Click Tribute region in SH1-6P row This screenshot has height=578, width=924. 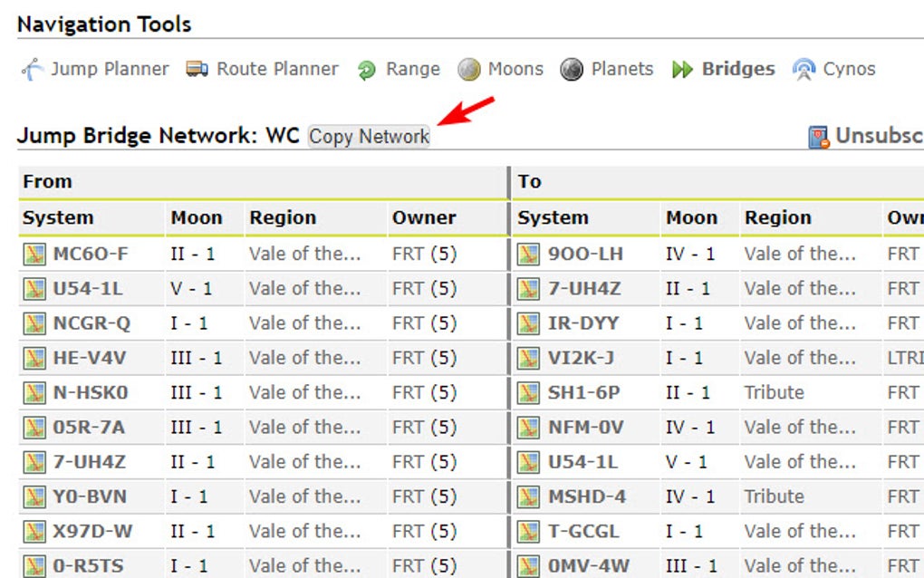(x=774, y=393)
